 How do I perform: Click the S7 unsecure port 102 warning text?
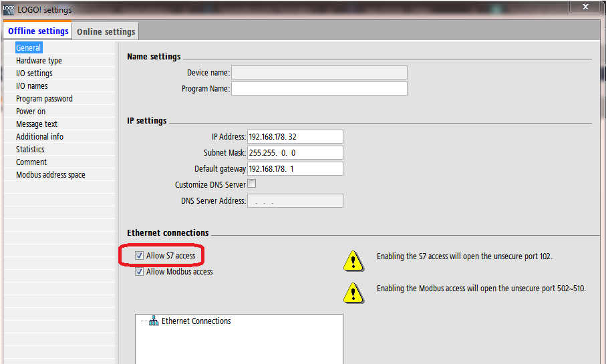[x=464, y=256]
